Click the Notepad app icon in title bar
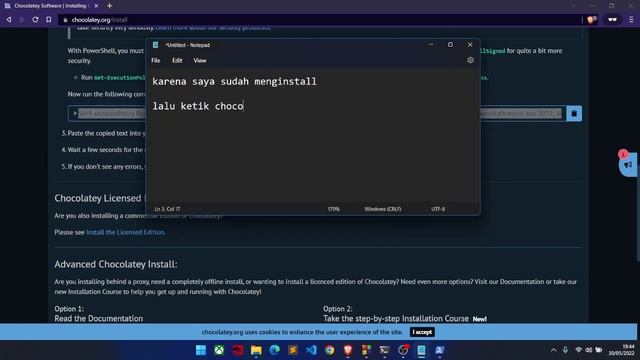640x360 pixels. pos(156,45)
